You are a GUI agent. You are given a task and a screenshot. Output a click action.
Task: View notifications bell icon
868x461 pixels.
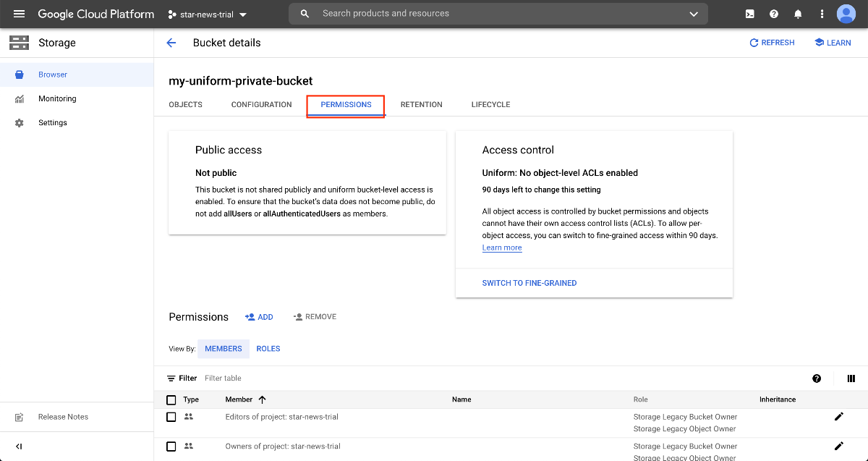point(798,14)
